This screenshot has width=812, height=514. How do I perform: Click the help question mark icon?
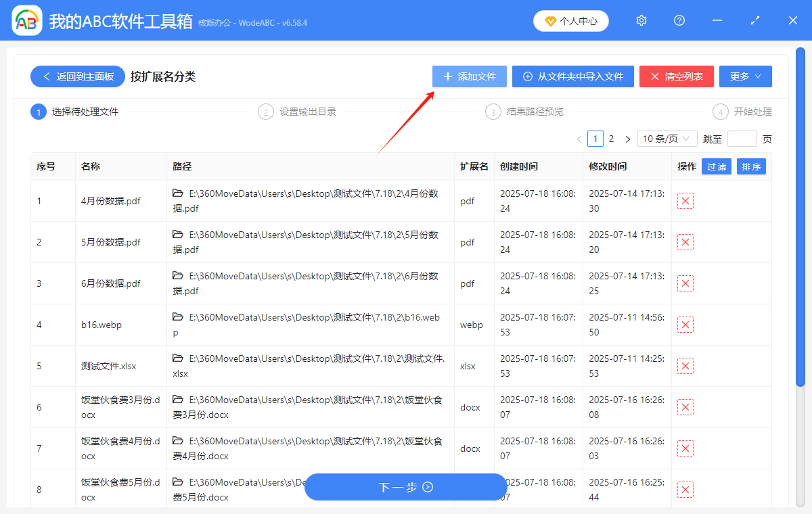pos(679,20)
